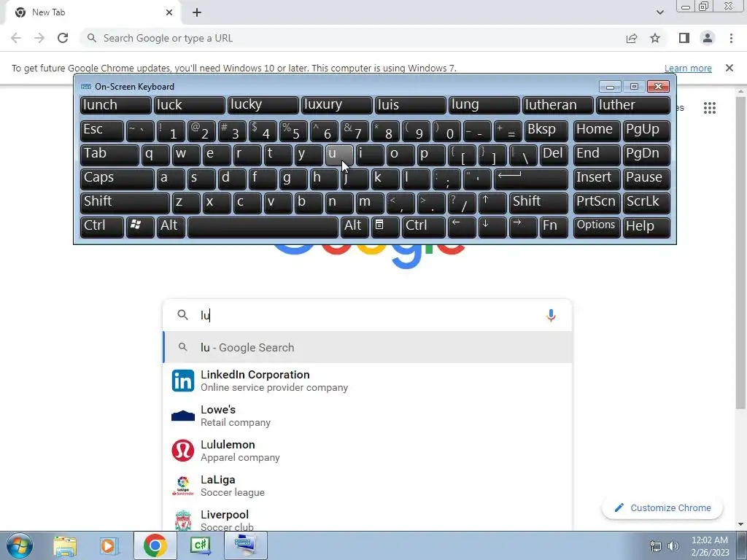The width and height of the screenshot is (747, 560).
Task: Tap the Esc key
Action: 102,131
